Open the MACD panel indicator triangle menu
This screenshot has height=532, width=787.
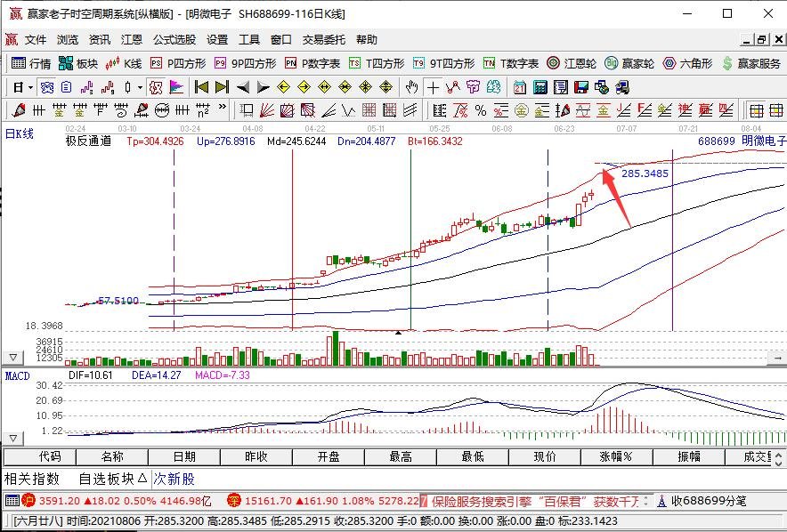(13, 439)
